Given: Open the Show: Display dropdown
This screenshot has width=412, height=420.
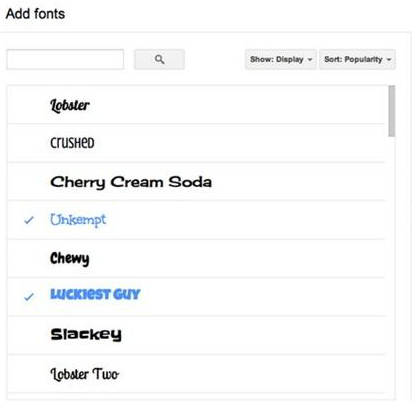Looking at the screenshot, I should pyautogui.click(x=281, y=59).
